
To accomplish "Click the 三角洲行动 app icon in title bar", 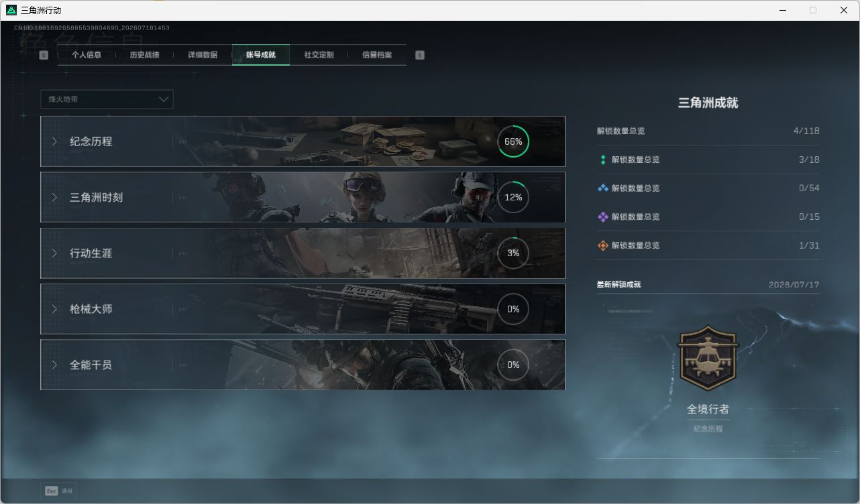I will [x=11, y=10].
